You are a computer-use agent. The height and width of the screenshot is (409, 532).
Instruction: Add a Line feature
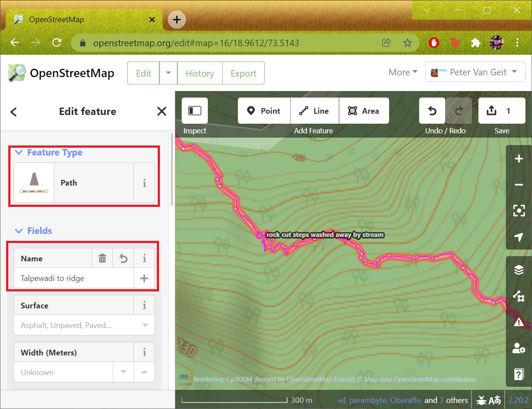point(315,111)
